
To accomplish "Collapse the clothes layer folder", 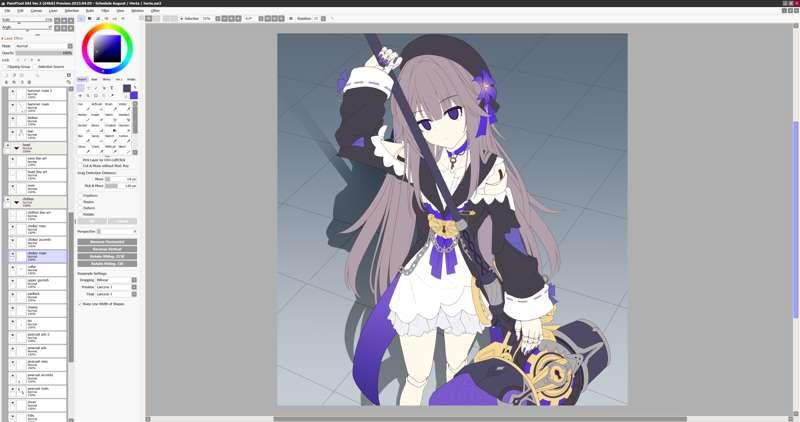I will (x=16, y=202).
